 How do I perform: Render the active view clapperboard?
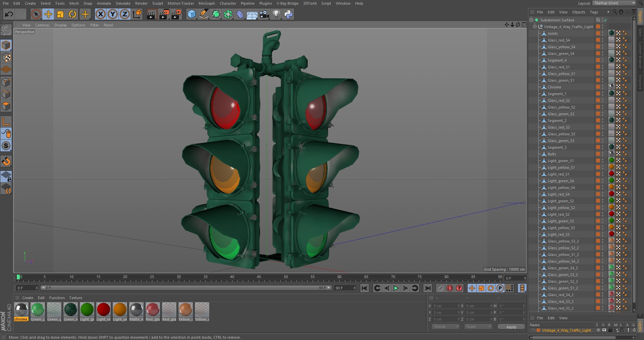[x=152, y=14]
